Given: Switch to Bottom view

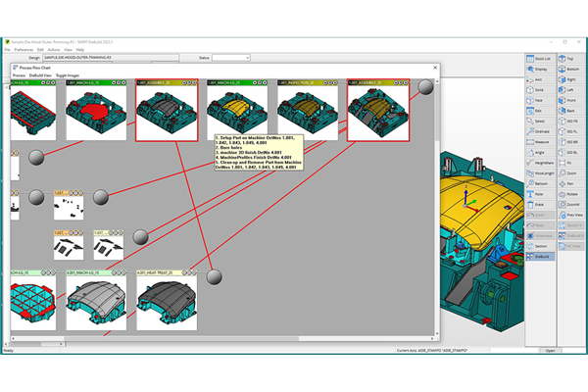Looking at the screenshot, I should click(x=571, y=70).
